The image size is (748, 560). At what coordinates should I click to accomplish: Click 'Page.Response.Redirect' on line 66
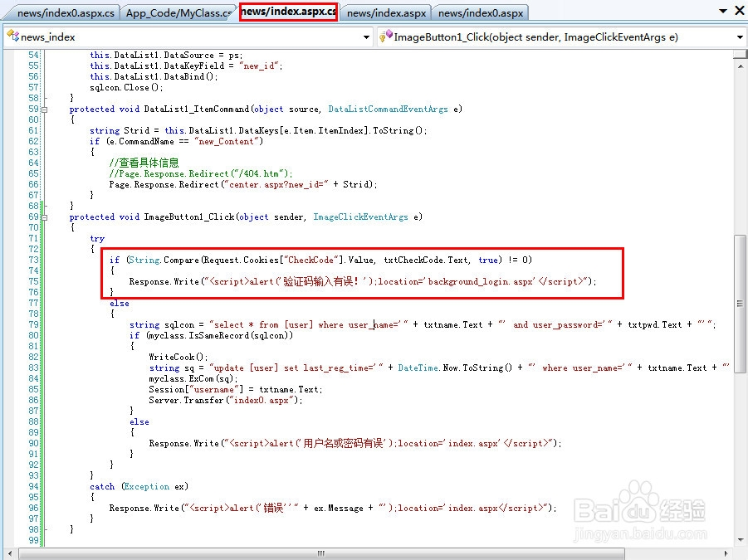click(x=164, y=184)
